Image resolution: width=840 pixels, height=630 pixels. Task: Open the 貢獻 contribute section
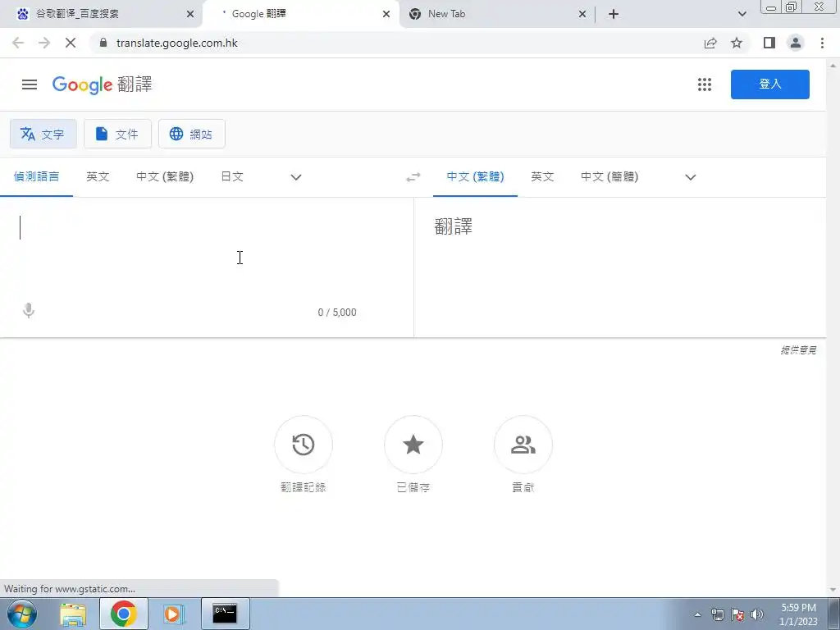coord(523,445)
